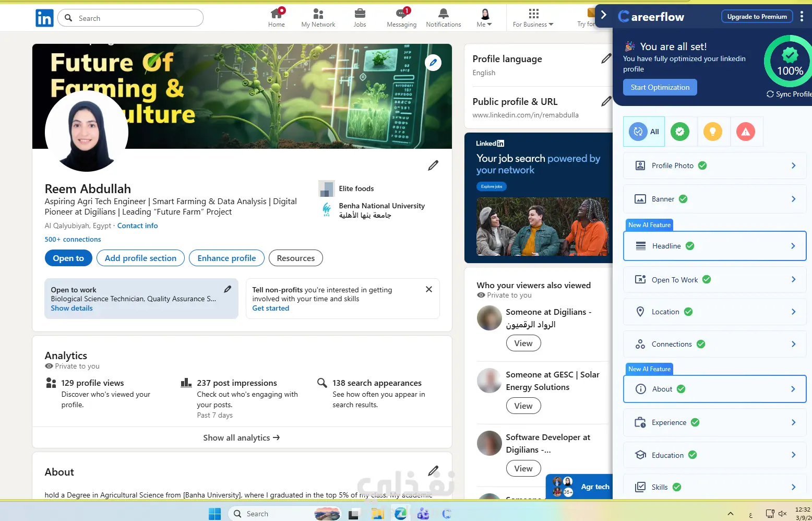Edit Open to work card pencil
The width and height of the screenshot is (812, 521).
tap(228, 289)
